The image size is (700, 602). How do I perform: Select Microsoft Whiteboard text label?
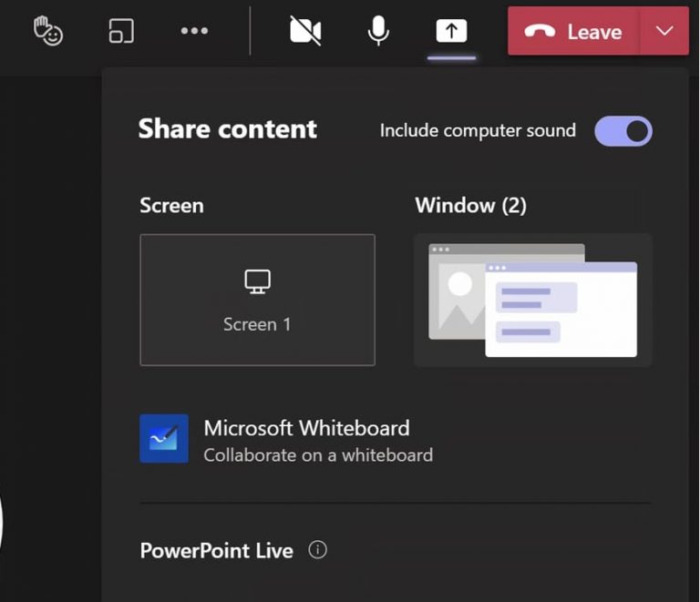(306, 428)
